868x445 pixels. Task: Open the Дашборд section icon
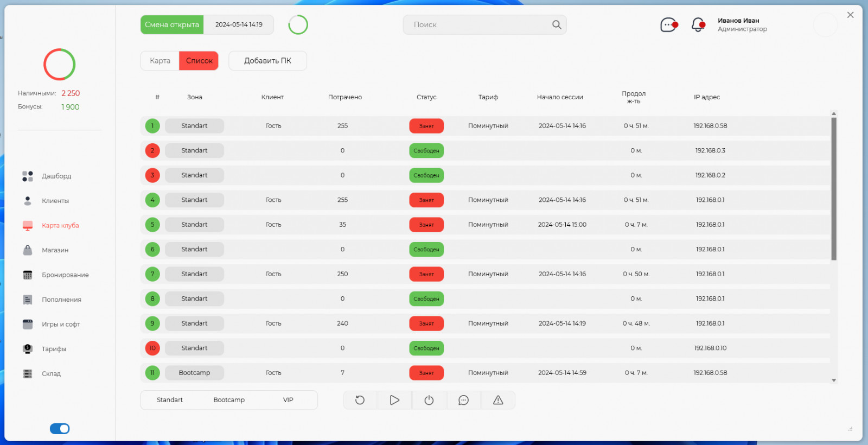point(28,176)
